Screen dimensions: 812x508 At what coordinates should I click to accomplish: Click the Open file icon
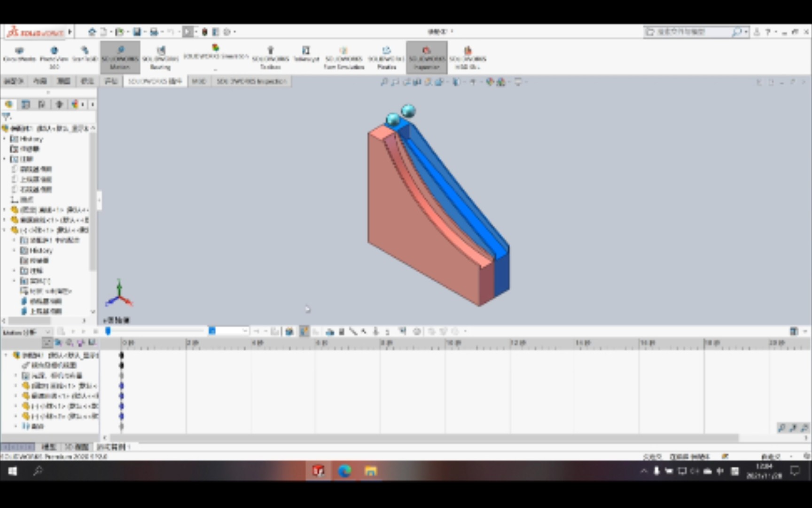coord(119,32)
